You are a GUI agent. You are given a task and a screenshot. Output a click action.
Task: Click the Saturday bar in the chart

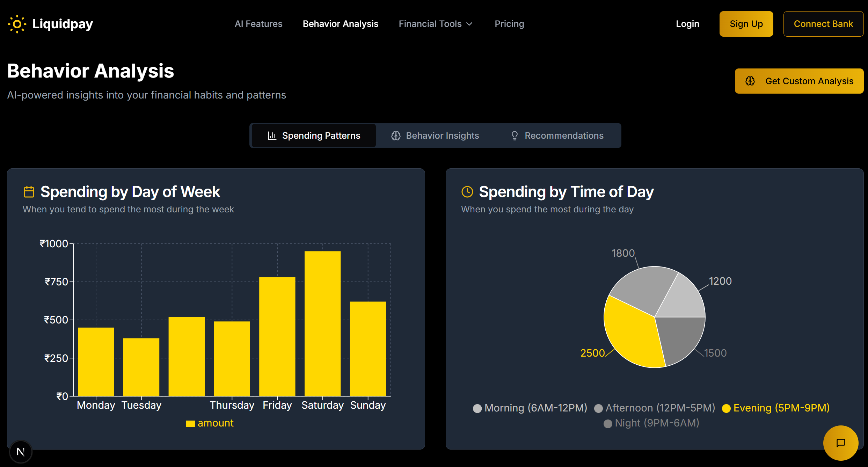[322, 323]
